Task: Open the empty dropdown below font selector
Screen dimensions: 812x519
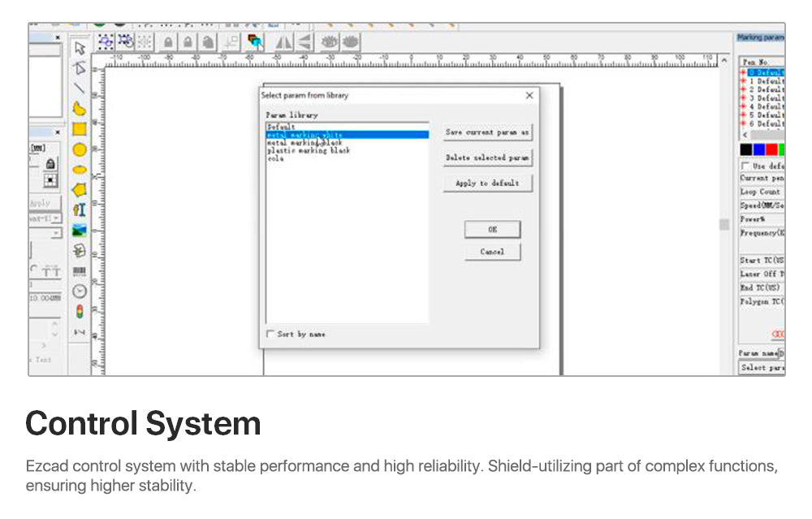Action: 56,234
